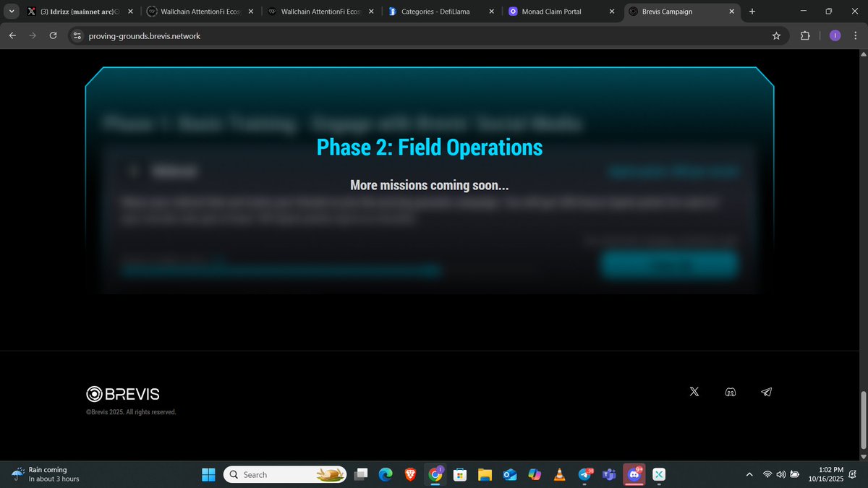Open Outlook from the taskbar

[509, 474]
